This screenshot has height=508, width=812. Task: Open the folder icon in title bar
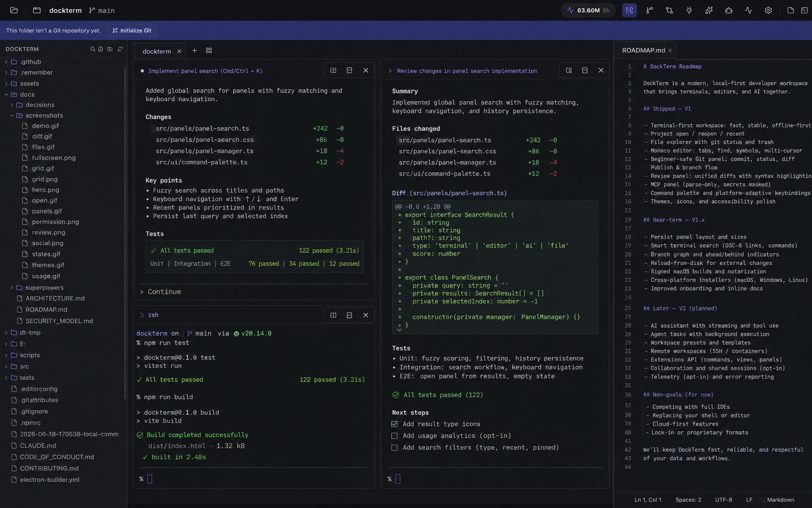coord(14,10)
